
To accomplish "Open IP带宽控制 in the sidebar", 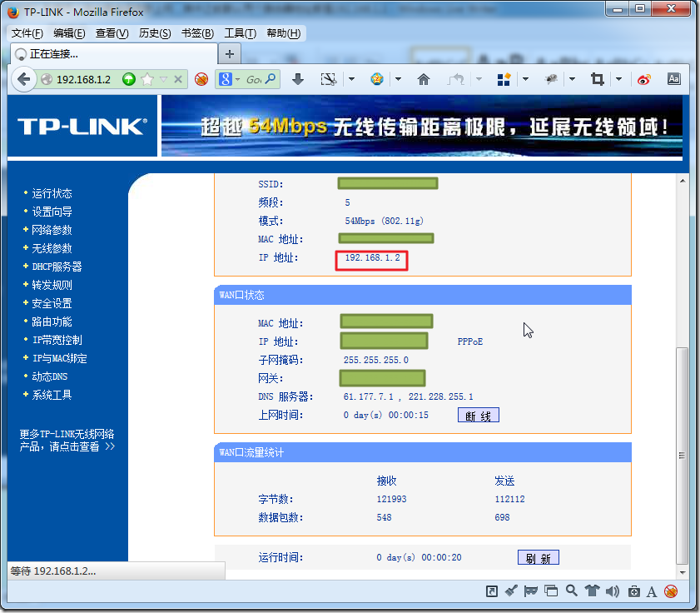I will pyautogui.click(x=57, y=340).
